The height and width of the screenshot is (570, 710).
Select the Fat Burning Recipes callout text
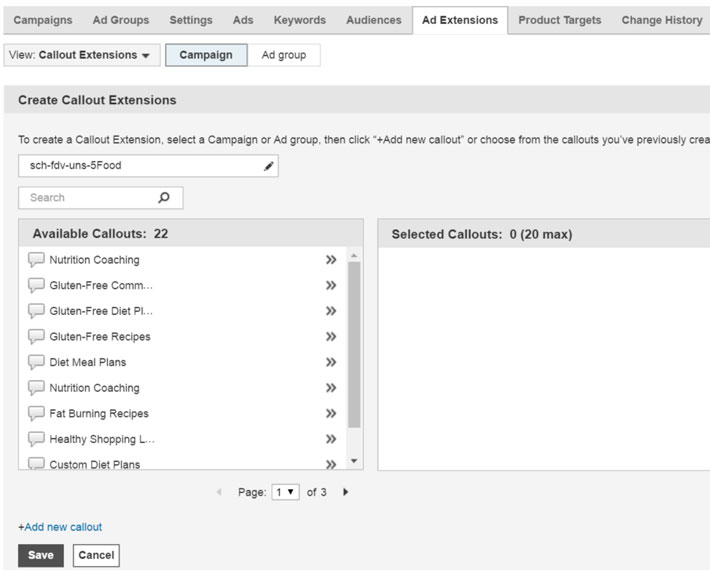[x=99, y=413]
